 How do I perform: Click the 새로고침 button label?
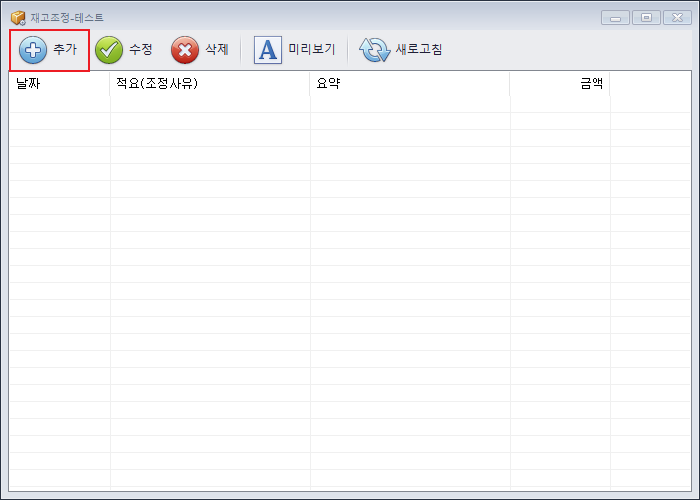[419, 49]
